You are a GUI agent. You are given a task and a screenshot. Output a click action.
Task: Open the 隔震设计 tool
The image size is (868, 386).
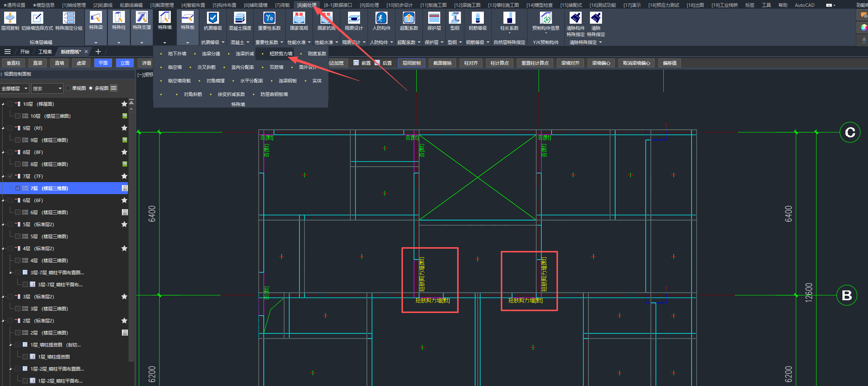point(354,18)
